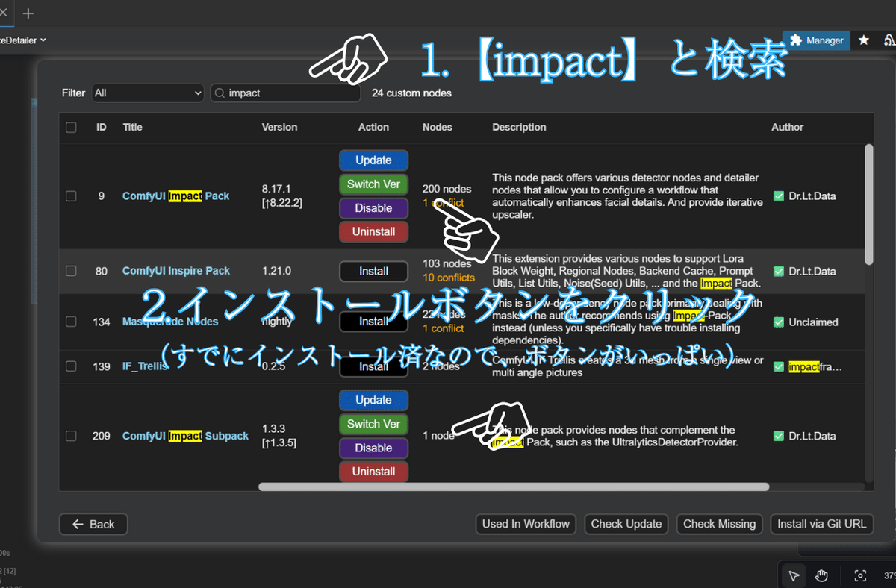Open the ComfyUI Impact Subpack link

click(x=185, y=436)
